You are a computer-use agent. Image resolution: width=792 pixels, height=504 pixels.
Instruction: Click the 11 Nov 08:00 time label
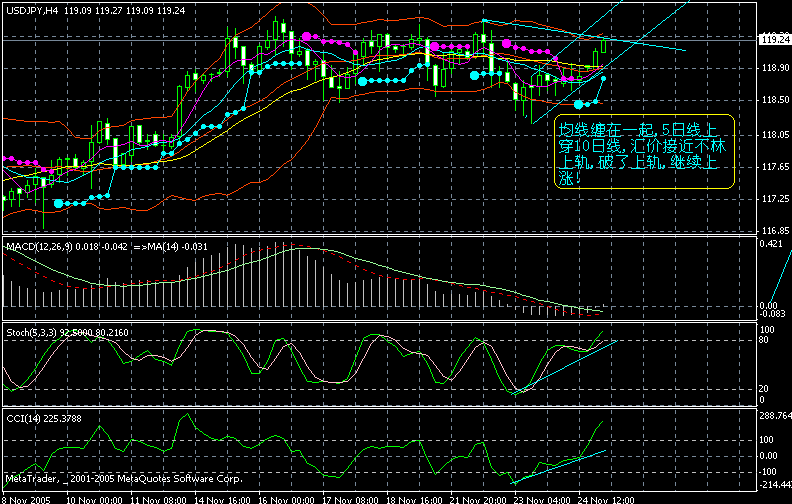point(159,500)
